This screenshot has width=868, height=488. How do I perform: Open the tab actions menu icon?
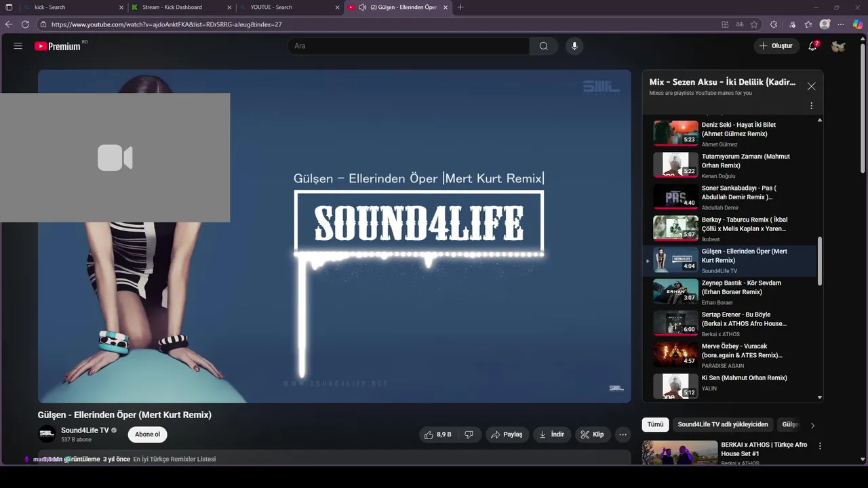tap(9, 7)
